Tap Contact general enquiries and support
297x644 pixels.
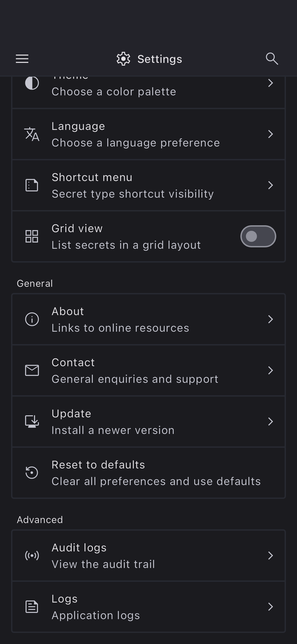(148, 370)
